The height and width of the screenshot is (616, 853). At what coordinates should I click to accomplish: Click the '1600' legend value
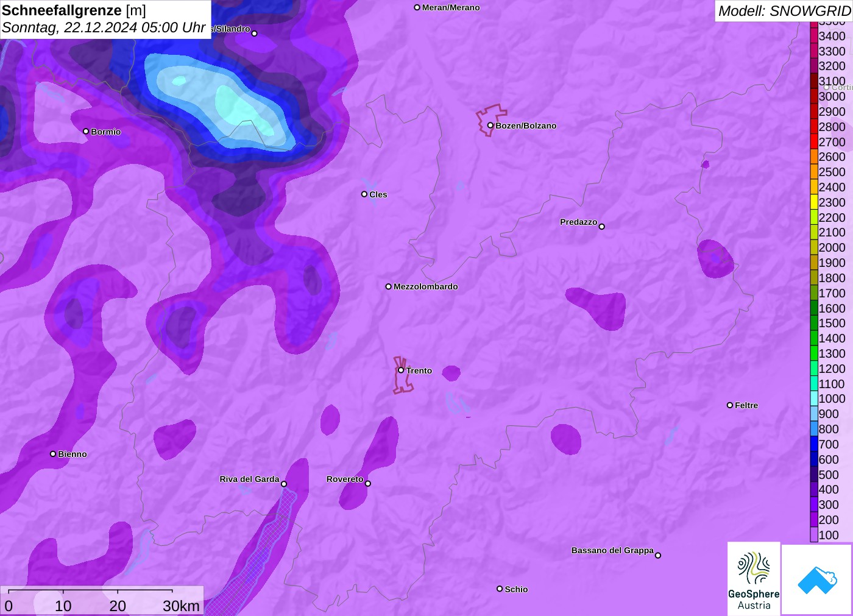(832, 308)
